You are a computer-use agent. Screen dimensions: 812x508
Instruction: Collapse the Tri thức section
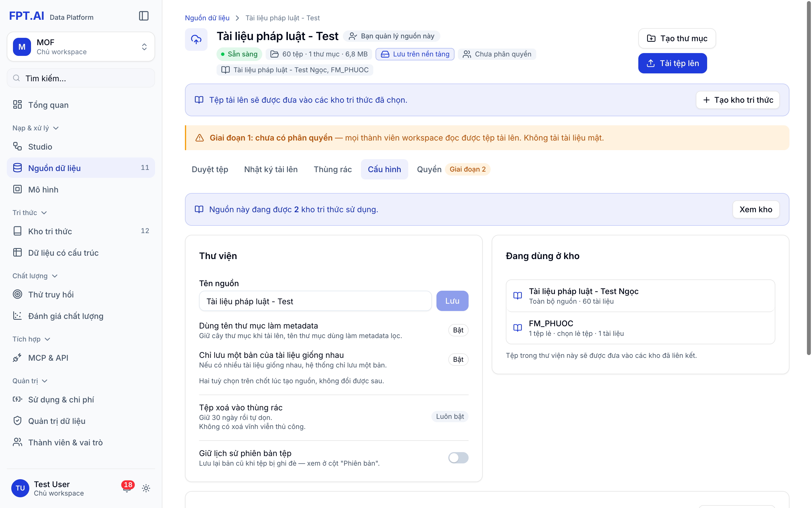30,213
